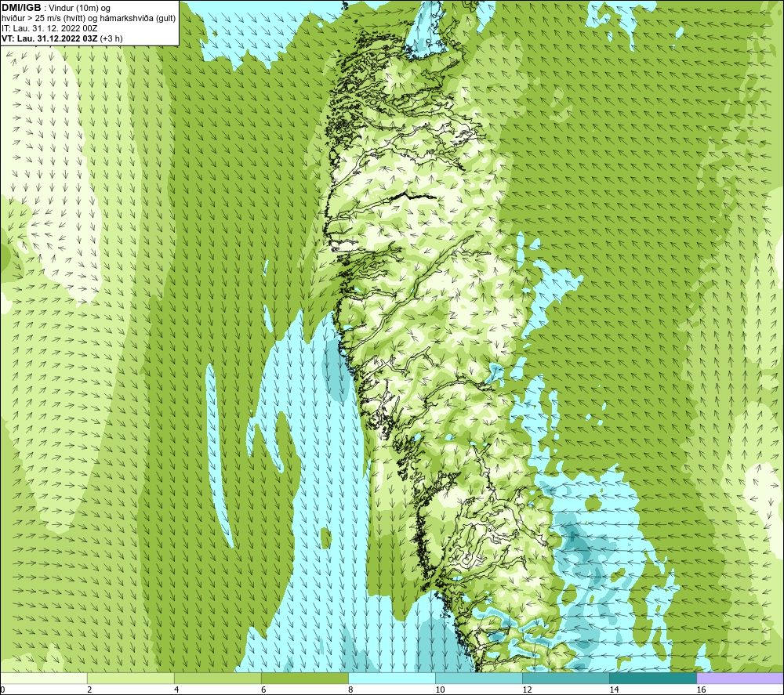Click the 'hviður > 25 m/s (hvítt)' line

(89, 18)
